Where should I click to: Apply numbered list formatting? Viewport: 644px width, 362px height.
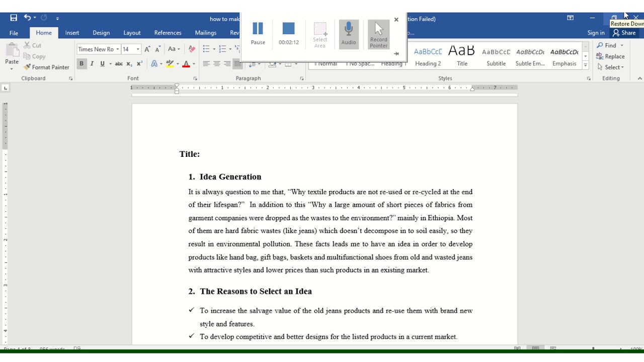222,49
